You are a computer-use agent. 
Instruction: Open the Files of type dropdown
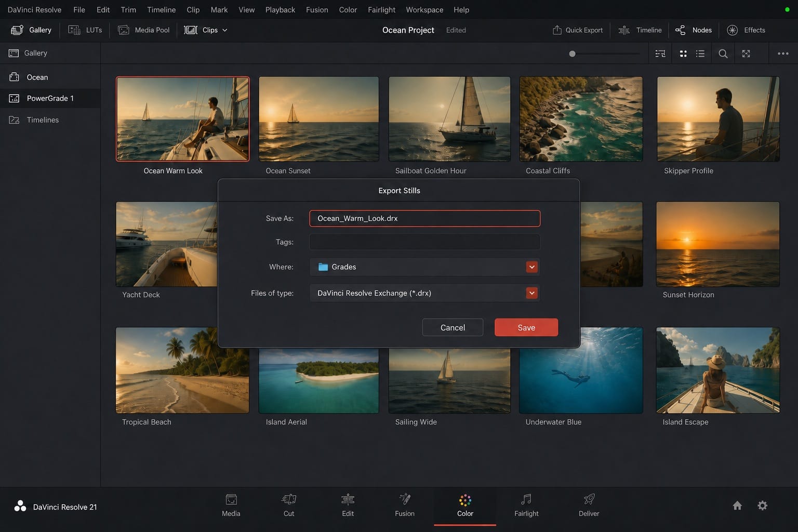click(424, 293)
